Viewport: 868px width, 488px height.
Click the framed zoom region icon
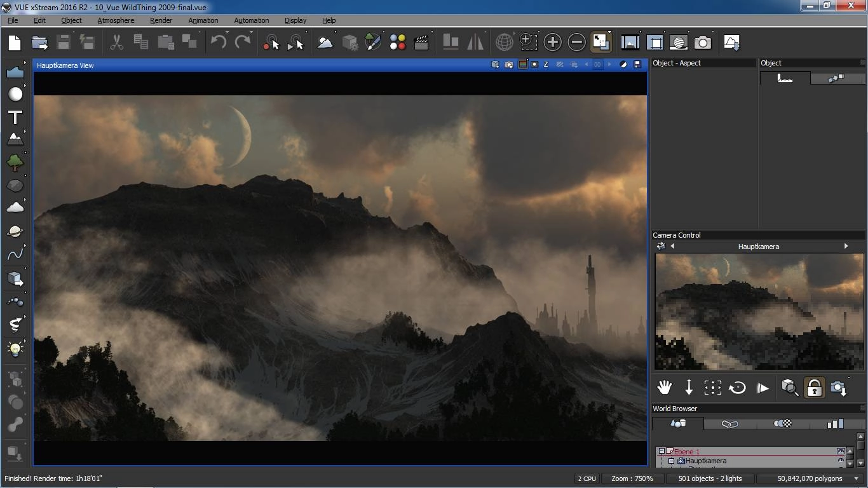528,43
